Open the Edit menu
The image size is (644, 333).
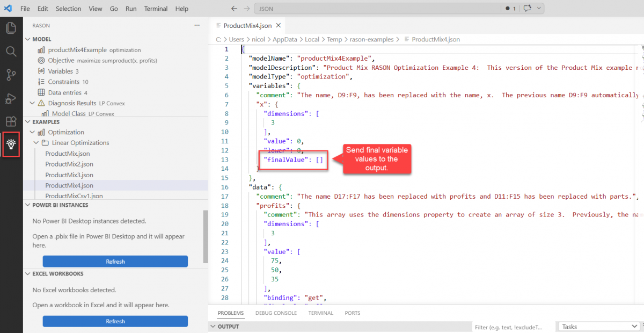click(43, 9)
